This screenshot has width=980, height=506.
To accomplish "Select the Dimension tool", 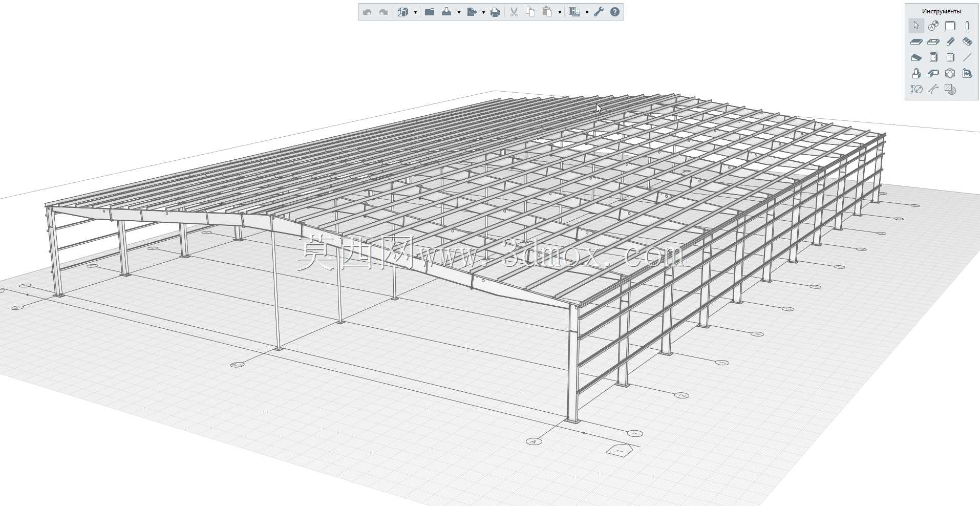I will tap(917, 89).
